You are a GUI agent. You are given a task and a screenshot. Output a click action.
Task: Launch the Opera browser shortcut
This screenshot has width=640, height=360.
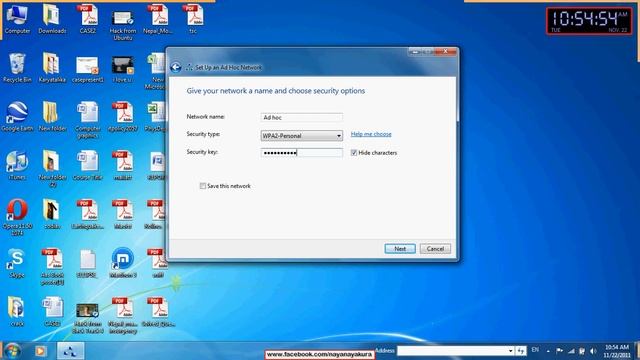pyautogui.click(x=17, y=217)
